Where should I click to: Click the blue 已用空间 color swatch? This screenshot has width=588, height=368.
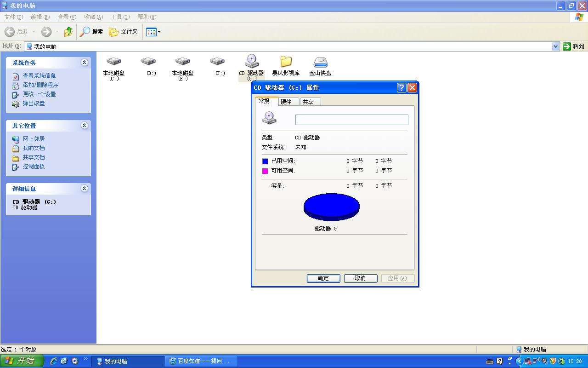pyautogui.click(x=265, y=161)
